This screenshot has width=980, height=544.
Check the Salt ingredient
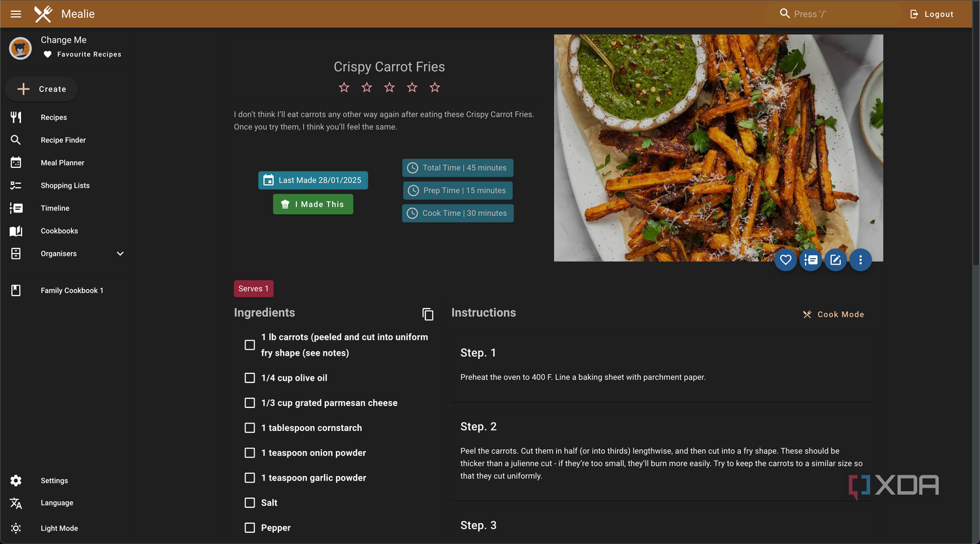(x=250, y=503)
